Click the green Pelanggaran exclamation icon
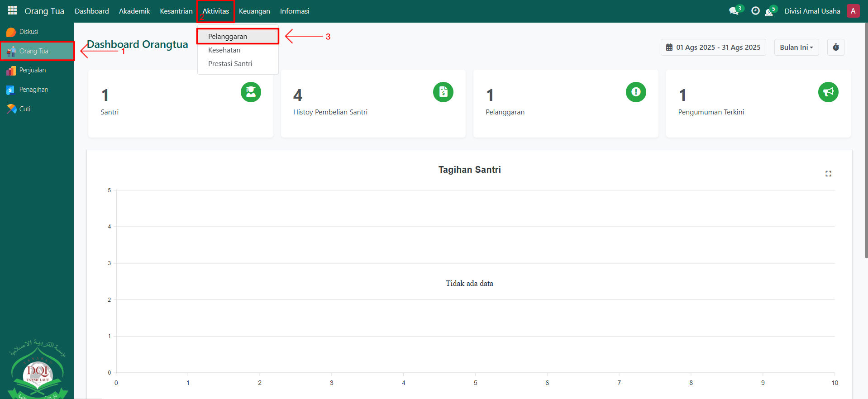The width and height of the screenshot is (868, 399). (x=636, y=92)
